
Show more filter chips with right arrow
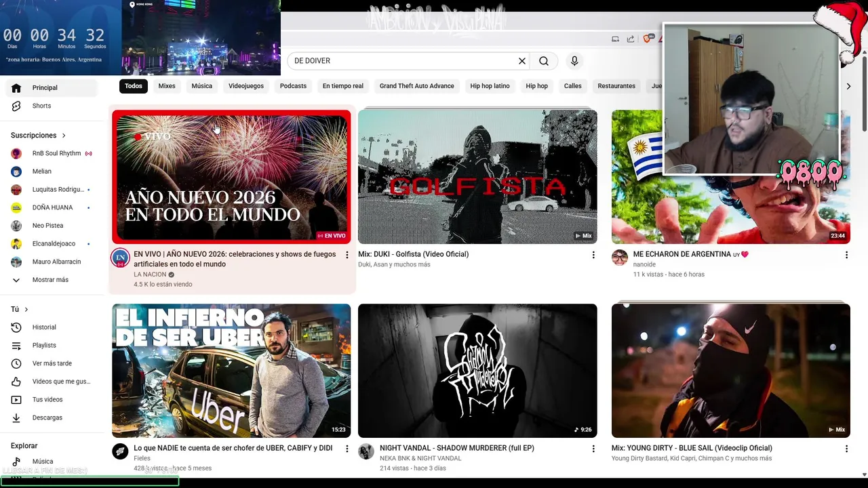[x=848, y=86]
